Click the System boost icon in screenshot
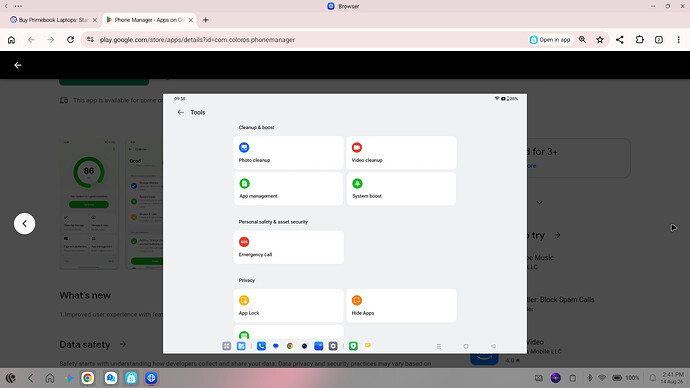Screen dimensions: 690x388 (x=357, y=183)
